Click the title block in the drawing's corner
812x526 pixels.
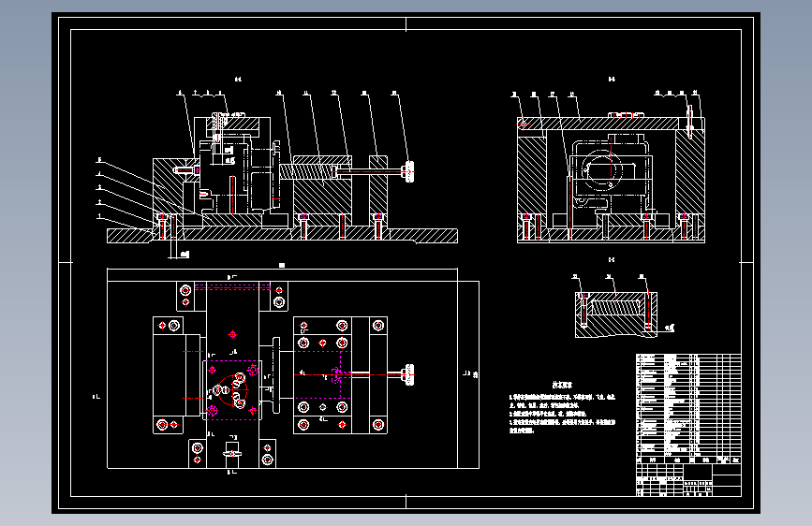[x=688, y=480]
